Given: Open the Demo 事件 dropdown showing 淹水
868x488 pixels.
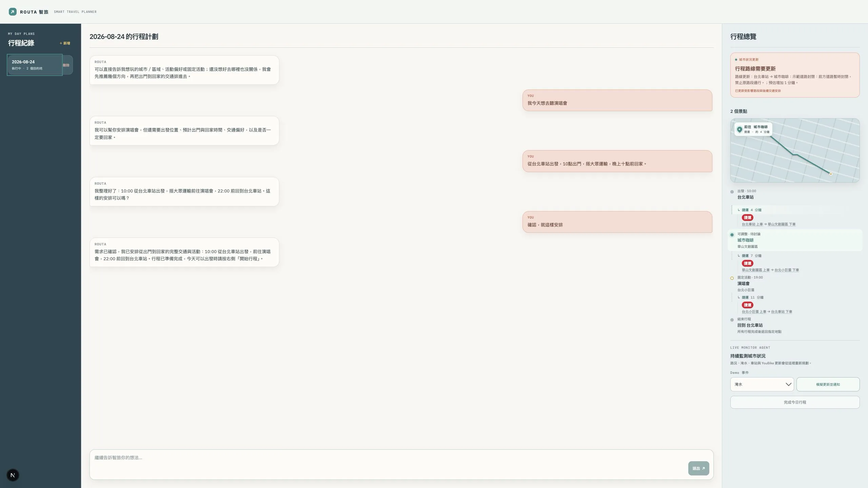Looking at the screenshot, I should pyautogui.click(x=762, y=384).
